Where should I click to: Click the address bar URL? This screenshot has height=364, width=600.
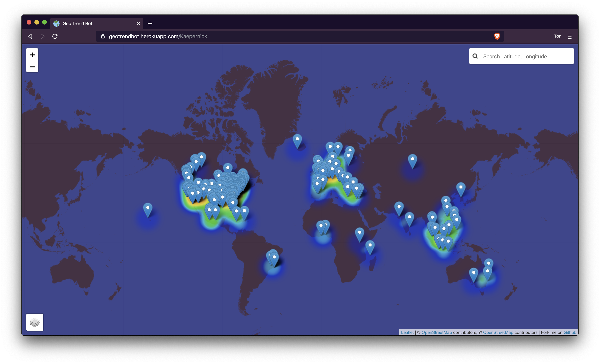(158, 36)
